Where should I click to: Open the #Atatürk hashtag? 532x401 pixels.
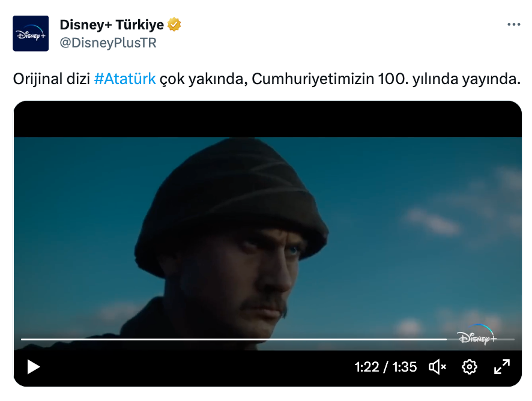tap(125, 79)
